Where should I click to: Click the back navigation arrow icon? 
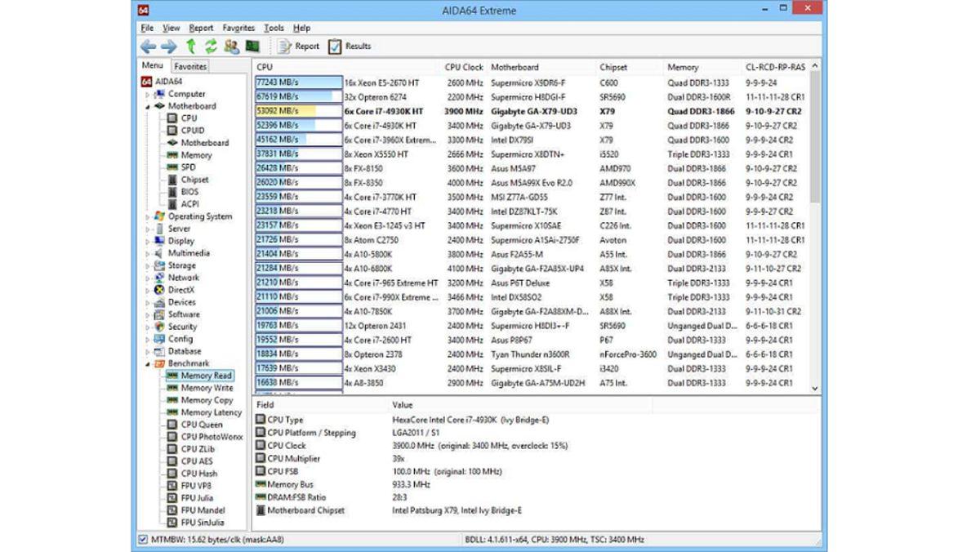[x=148, y=46]
